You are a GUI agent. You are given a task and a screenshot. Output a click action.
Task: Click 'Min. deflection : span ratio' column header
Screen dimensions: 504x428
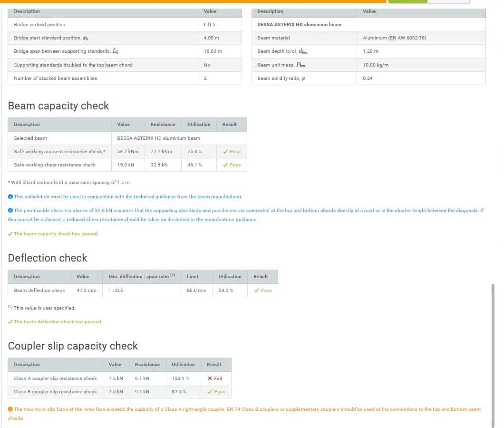[141, 276]
